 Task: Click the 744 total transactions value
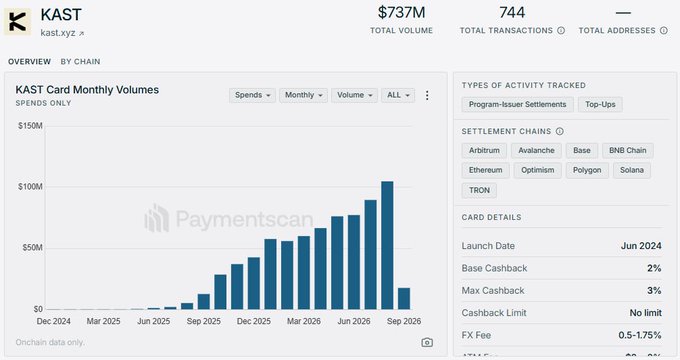pyautogui.click(x=512, y=12)
